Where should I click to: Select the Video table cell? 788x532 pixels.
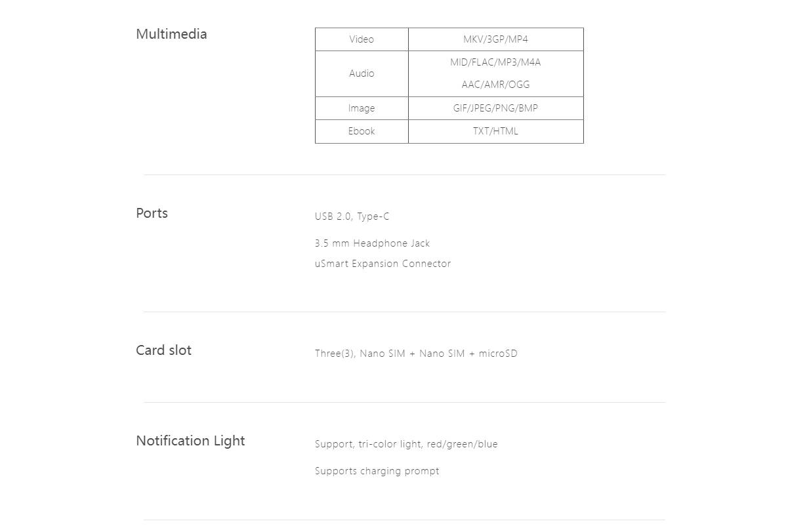tap(362, 39)
